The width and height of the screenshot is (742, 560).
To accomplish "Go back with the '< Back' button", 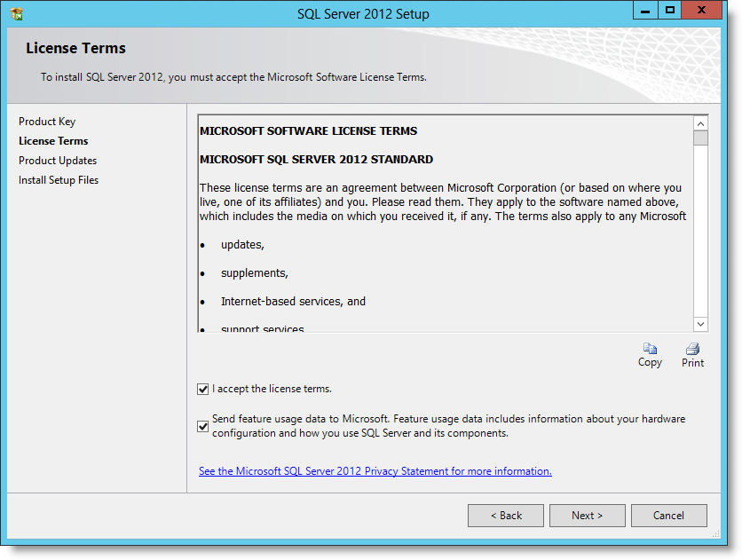I will click(x=505, y=515).
